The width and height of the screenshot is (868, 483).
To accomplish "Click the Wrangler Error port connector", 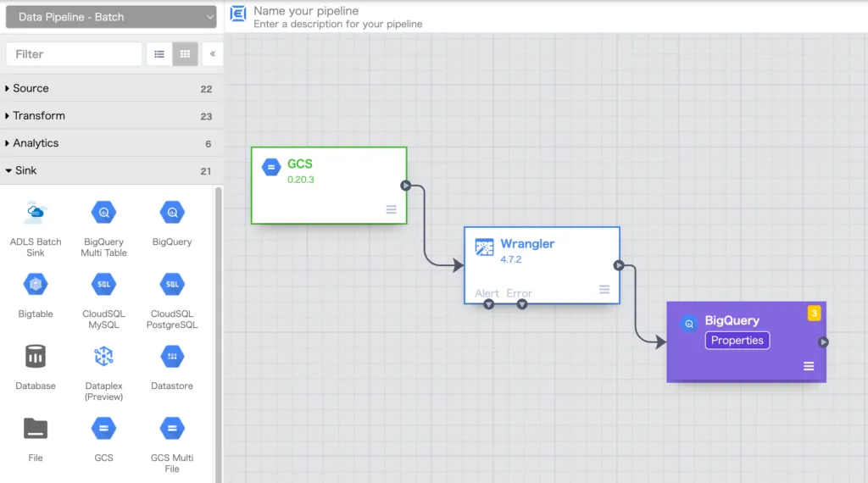I will point(522,304).
